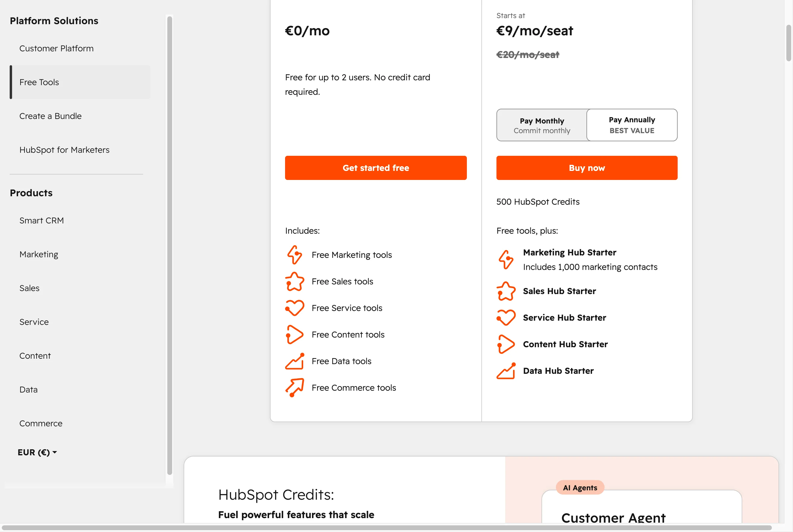
Task: Click Free Sales tools label
Action: 342,281
